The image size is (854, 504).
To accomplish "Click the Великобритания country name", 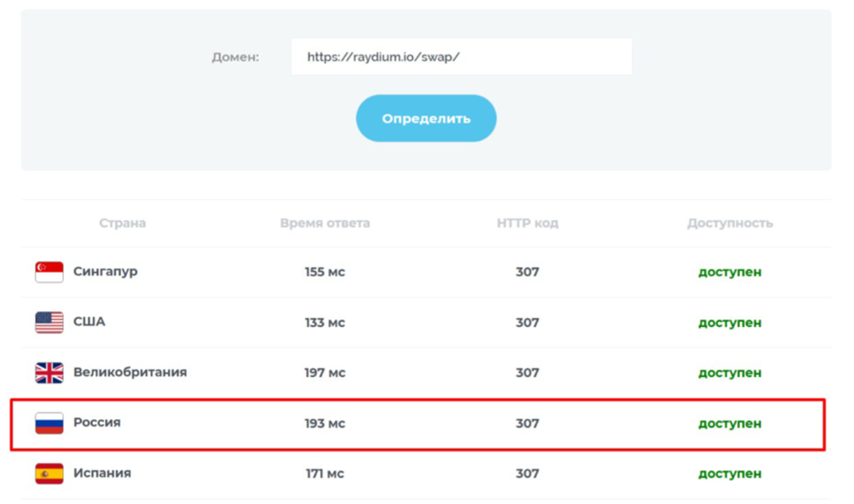I will (130, 373).
